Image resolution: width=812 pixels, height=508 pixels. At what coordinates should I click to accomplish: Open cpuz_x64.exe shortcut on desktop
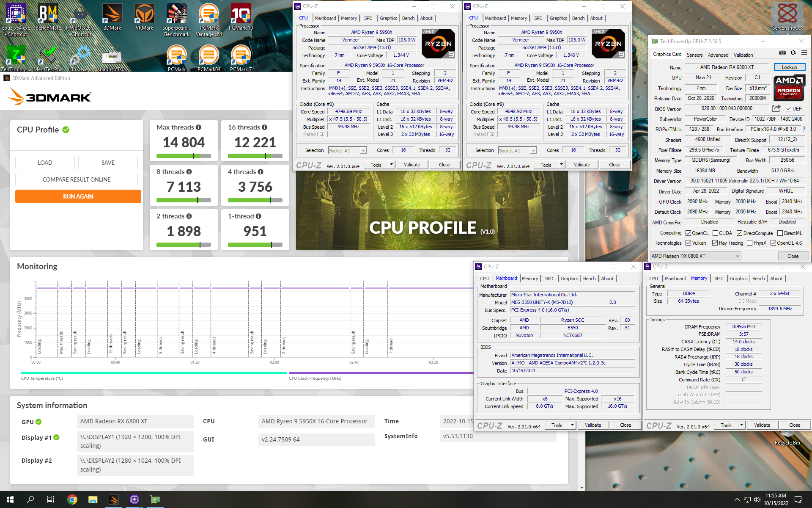(16, 20)
